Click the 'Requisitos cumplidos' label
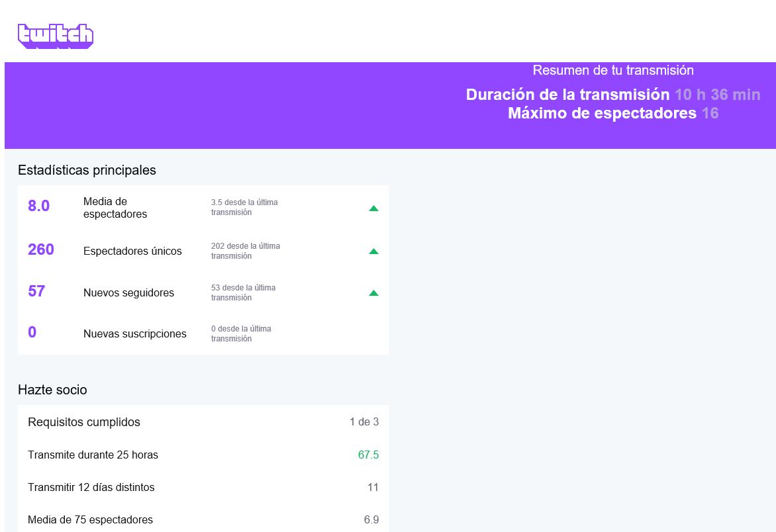The height and width of the screenshot is (532, 776). click(x=84, y=421)
